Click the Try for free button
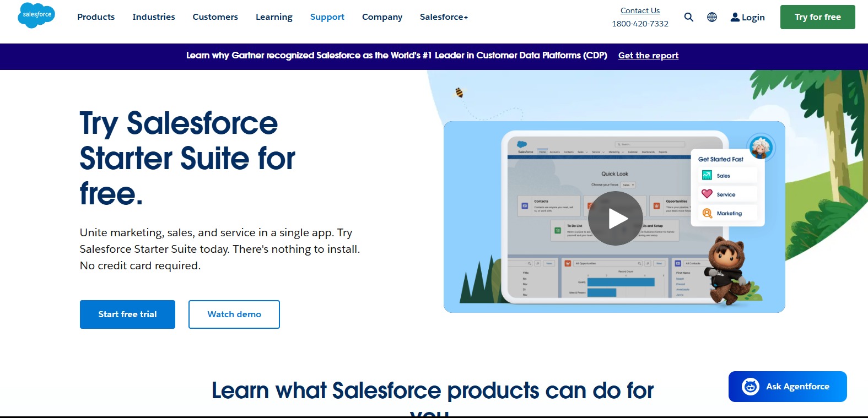The image size is (868, 418). pyautogui.click(x=818, y=17)
